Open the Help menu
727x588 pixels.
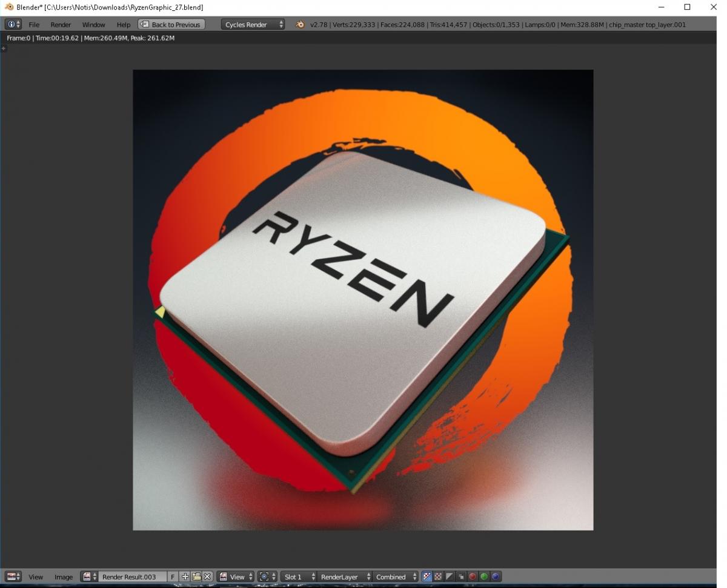click(124, 25)
